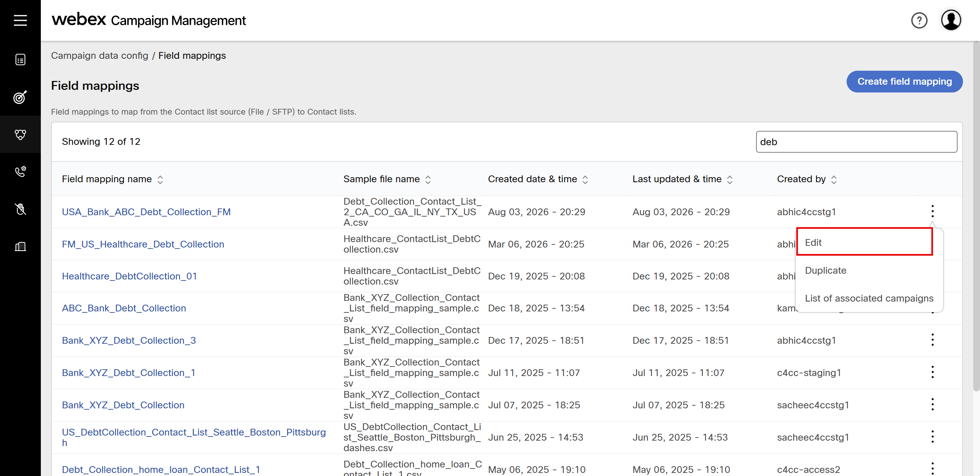The width and height of the screenshot is (980, 476).
Task: Click the vertical page scrollbar
Action: coord(976,216)
